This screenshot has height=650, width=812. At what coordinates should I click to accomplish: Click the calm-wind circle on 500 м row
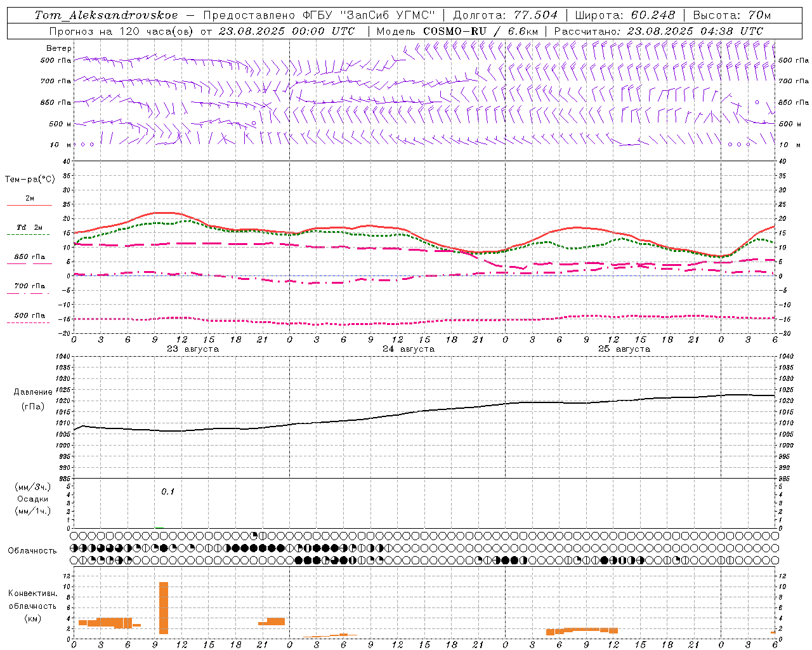pyautogui.click(x=254, y=123)
